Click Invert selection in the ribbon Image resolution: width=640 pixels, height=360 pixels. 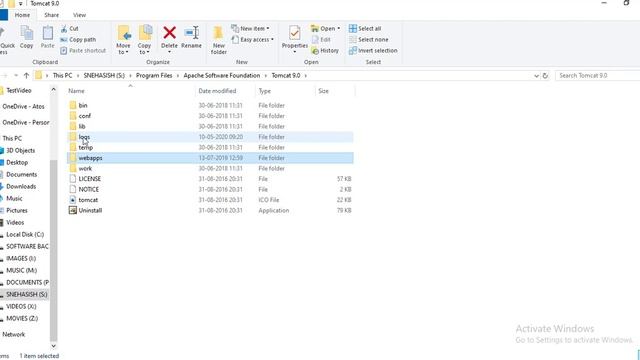click(x=373, y=51)
